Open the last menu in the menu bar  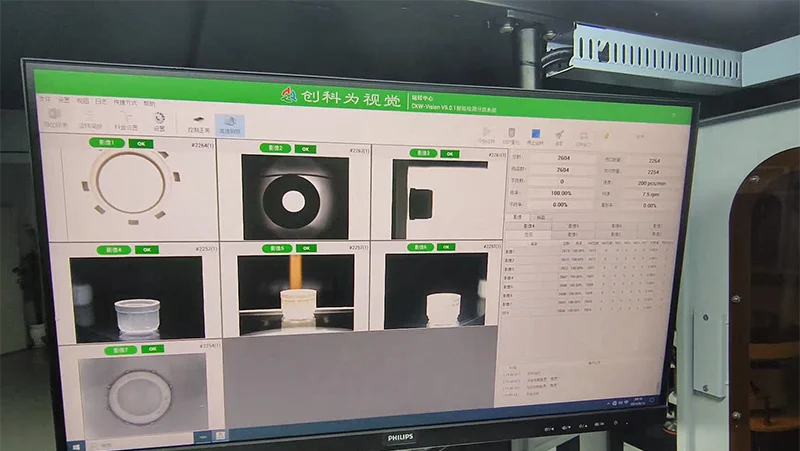click(149, 102)
